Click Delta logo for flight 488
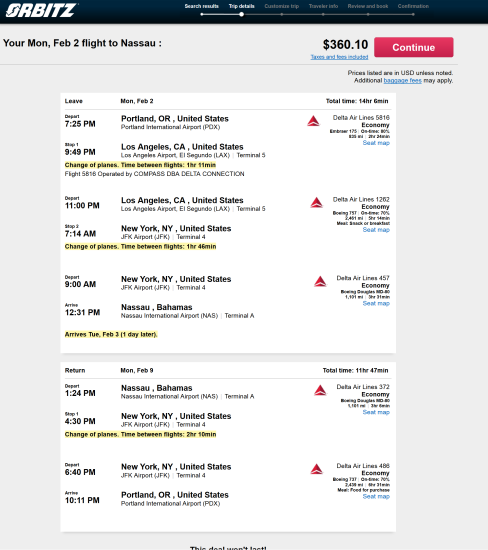Image resolution: width=488 pixels, height=550 pixels. click(316, 469)
